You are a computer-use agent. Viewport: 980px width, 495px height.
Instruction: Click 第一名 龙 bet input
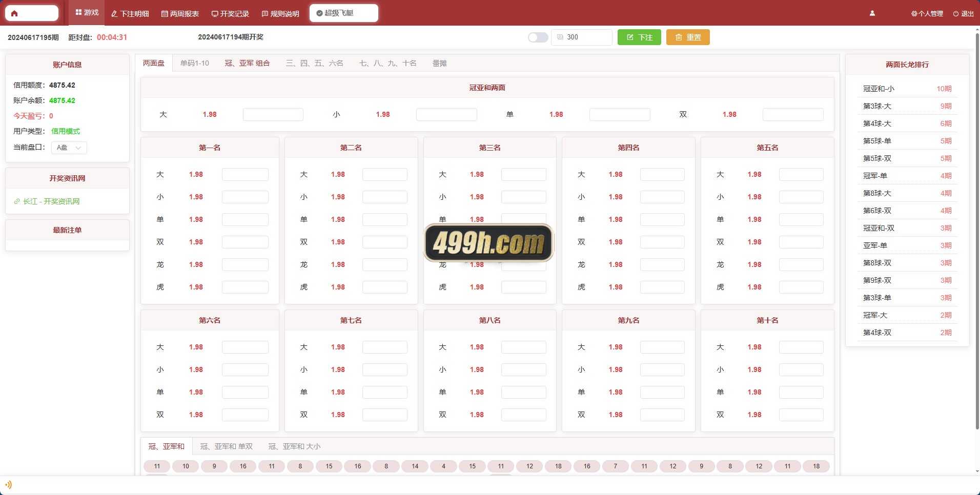click(245, 264)
